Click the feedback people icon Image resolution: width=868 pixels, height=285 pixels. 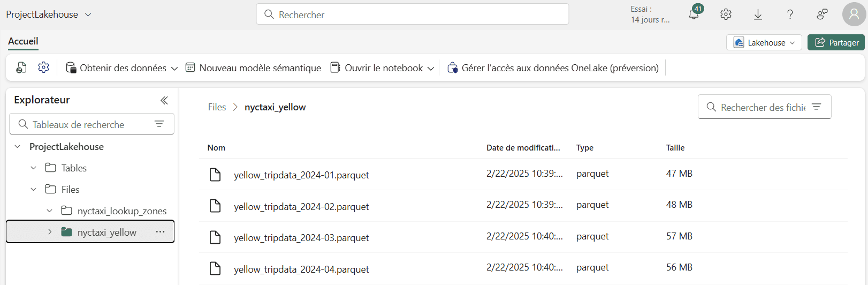(x=822, y=14)
